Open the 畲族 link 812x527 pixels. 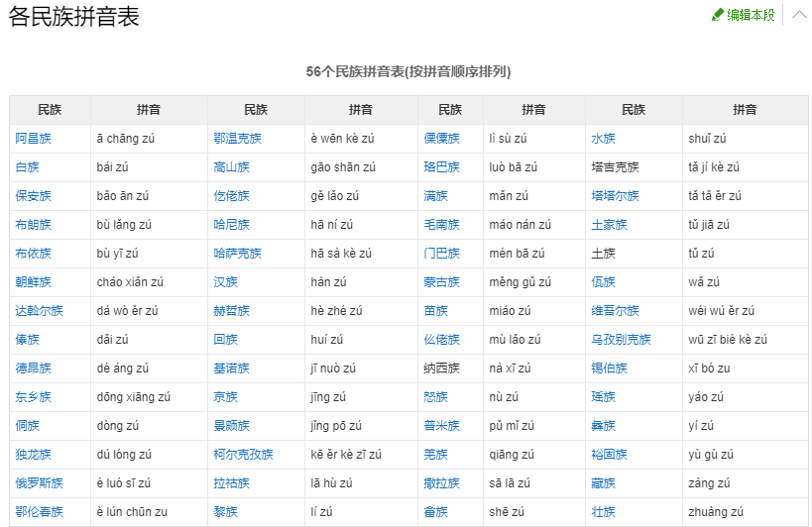coord(436,512)
